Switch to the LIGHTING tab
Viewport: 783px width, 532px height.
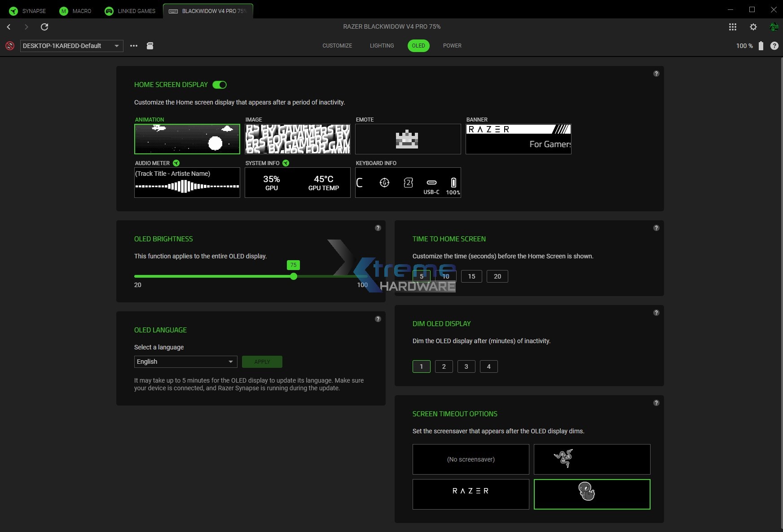pos(382,46)
